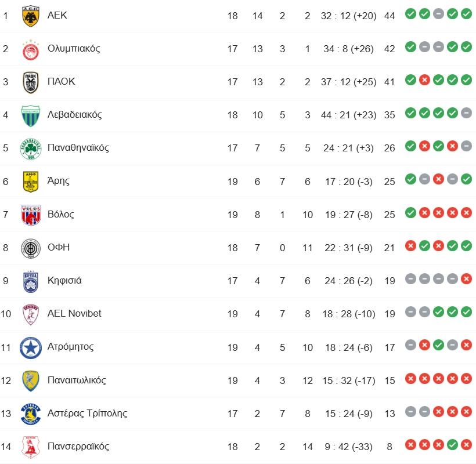Open the Κηφισιά team page link
The height and width of the screenshot is (464, 476).
(64, 280)
